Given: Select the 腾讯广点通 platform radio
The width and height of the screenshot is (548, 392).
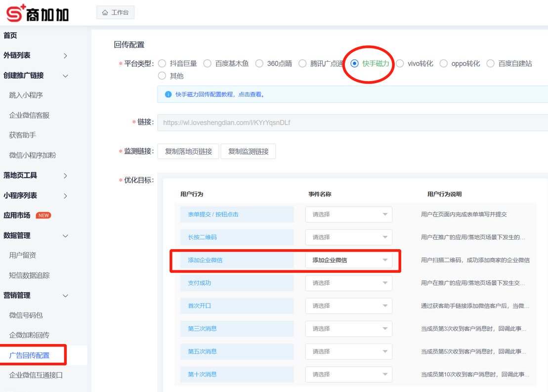Looking at the screenshot, I should pos(302,63).
